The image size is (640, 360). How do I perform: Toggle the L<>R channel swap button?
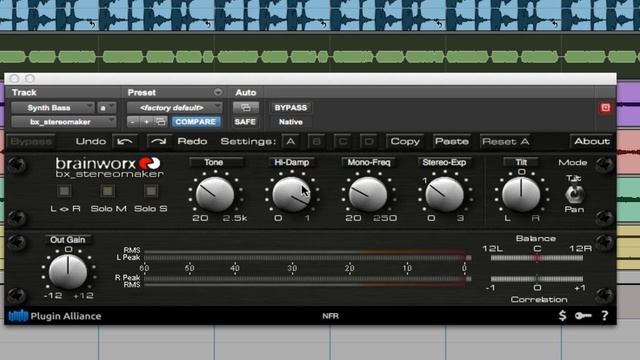(x=64, y=191)
